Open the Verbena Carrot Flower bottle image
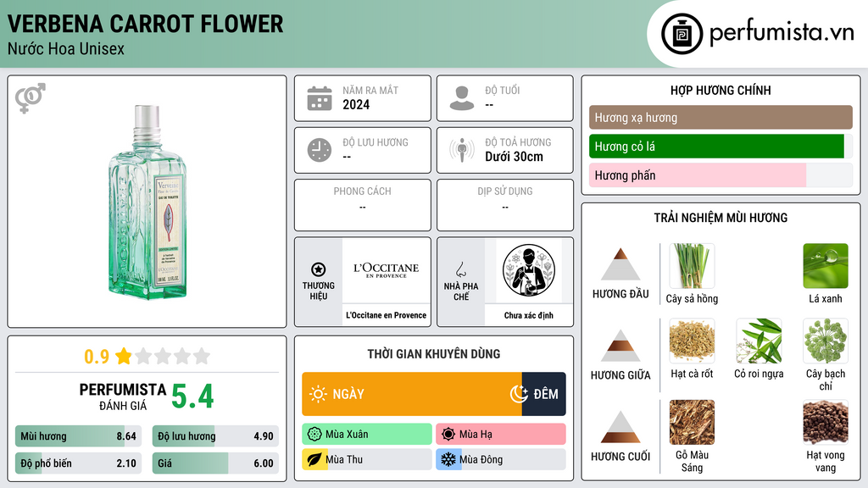Screen dimensions: 868x488 [147, 202]
